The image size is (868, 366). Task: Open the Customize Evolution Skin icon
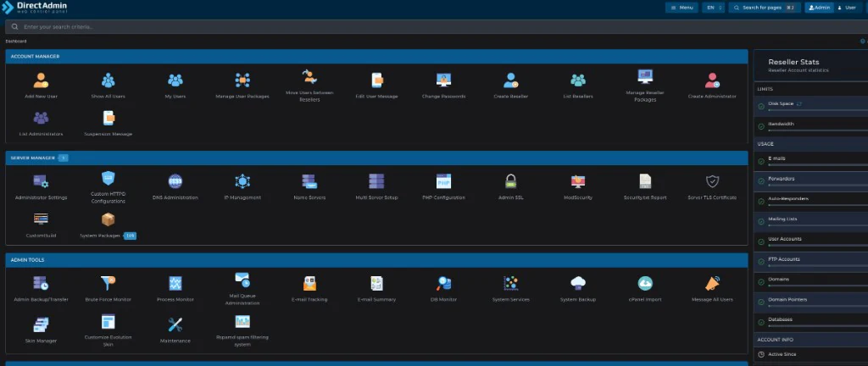[x=108, y=321]
